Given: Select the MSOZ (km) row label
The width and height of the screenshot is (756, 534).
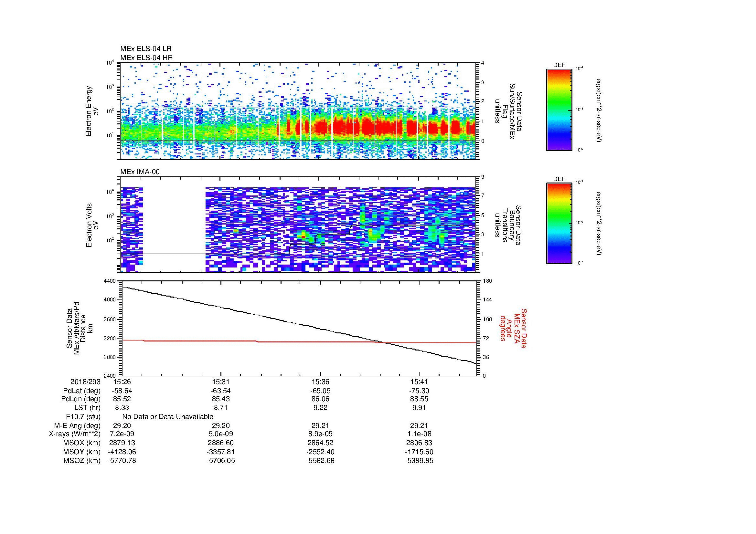Looking at the screenshot, I should [82, 461].
